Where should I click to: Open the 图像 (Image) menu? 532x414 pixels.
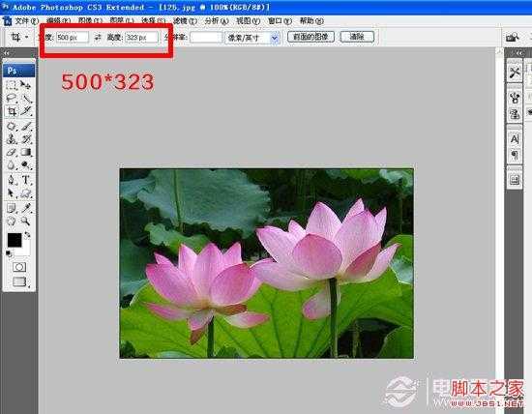click(x=90, y=21)
